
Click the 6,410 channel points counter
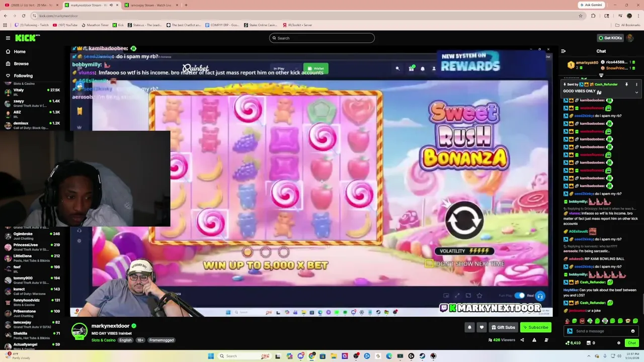[x=573, y=343]
